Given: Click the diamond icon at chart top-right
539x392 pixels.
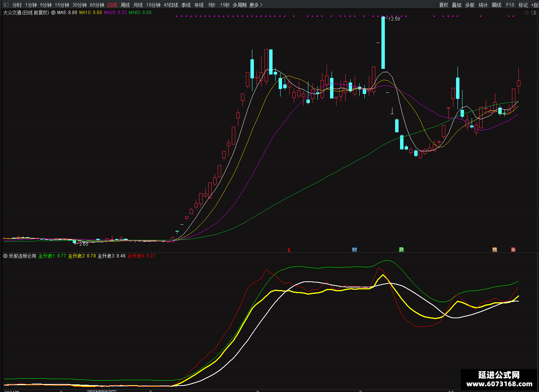Looking at the screenshot, I should [527, 13].
